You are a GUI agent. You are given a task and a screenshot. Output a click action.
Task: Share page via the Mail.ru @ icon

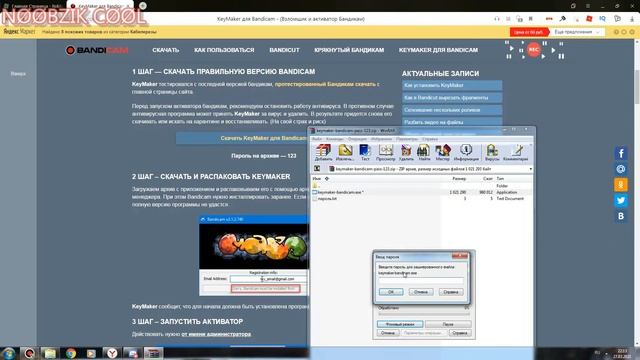621,169
